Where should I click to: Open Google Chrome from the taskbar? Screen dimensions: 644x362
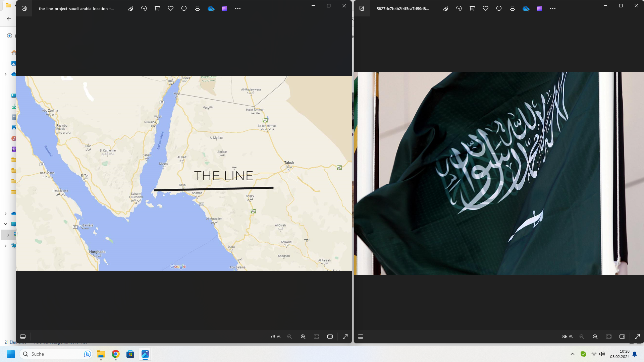(116, 354)
